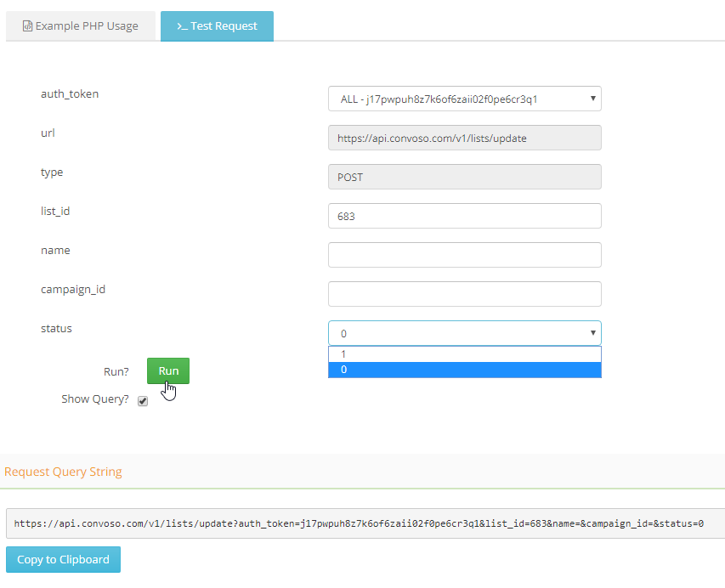Click the status field label
725x588 pixels.
[56, 329]
